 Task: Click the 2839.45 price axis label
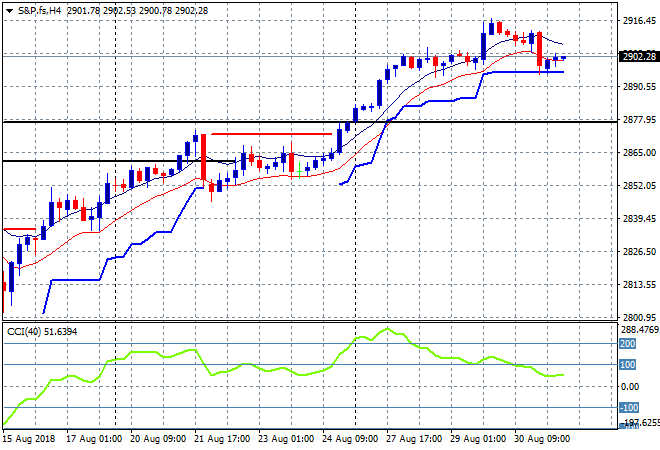click(639, 218)
